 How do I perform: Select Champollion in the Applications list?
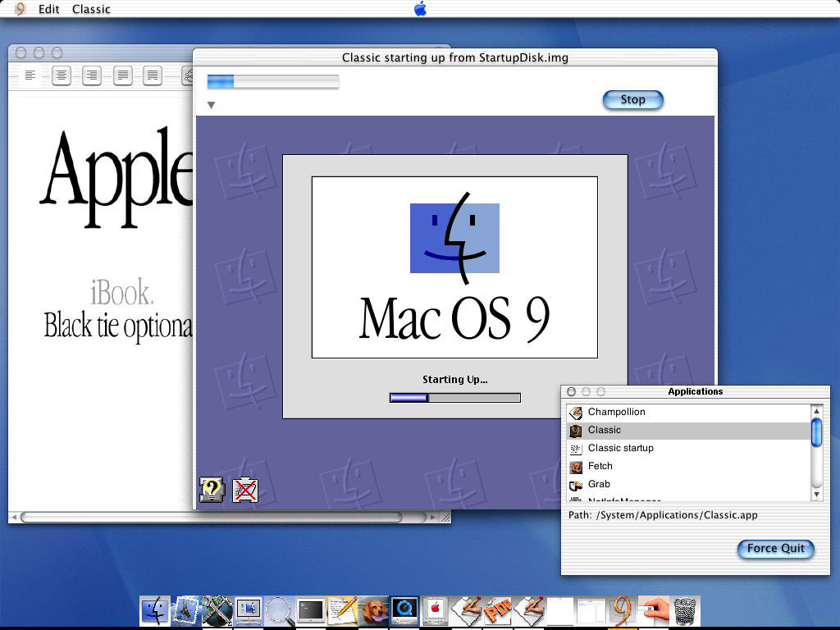688,412
